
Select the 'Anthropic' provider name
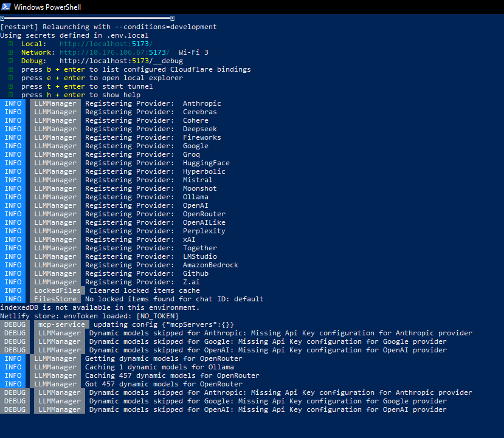202,103
